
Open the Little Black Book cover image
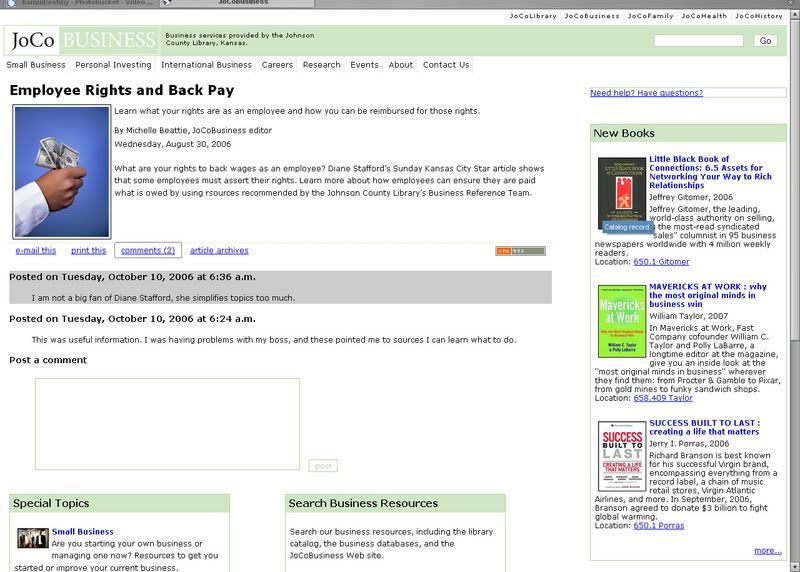point(621,194)
